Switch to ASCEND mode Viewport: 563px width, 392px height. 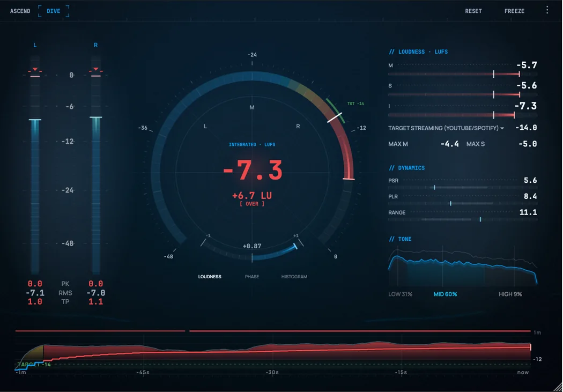(20, 11)
